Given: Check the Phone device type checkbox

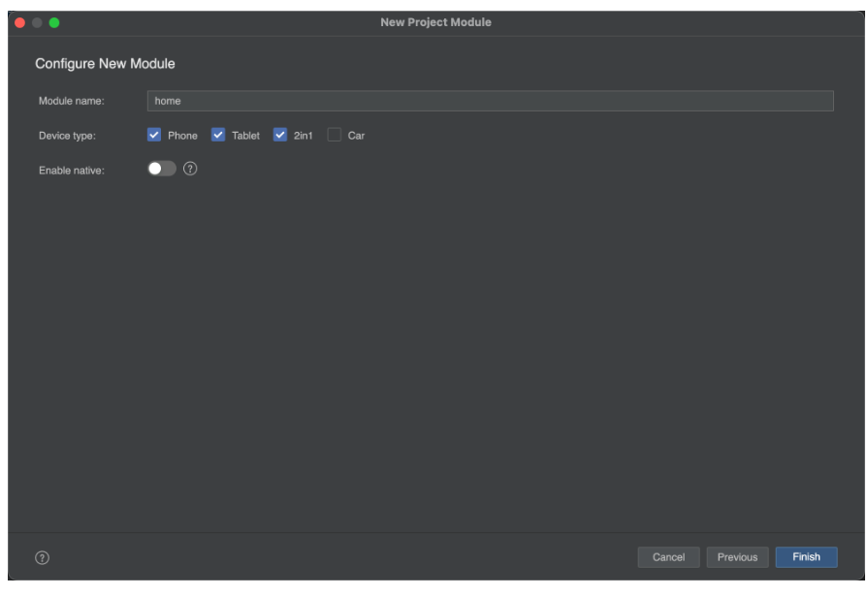Looking at the screenshot, I should coord(155,136).
